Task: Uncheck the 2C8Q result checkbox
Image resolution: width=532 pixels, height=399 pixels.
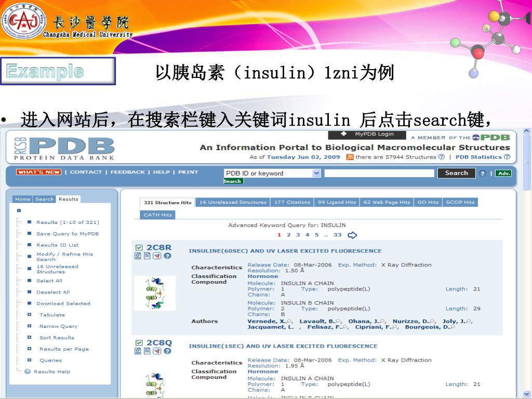Action: coord(139,343)
